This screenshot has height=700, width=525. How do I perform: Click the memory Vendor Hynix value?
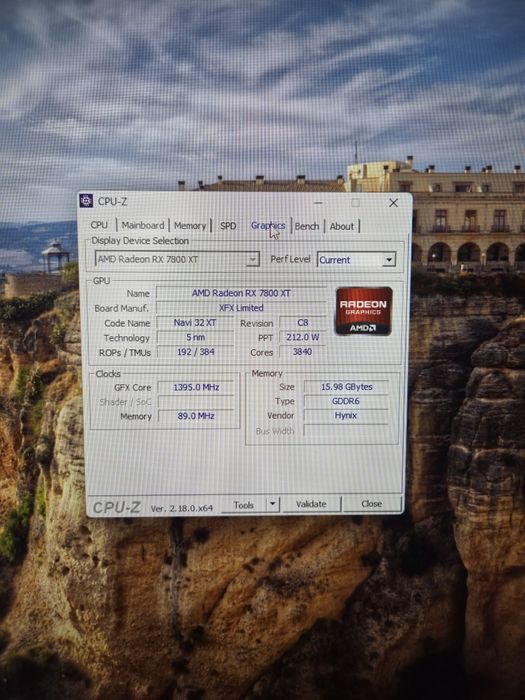(x=346, y=415)
